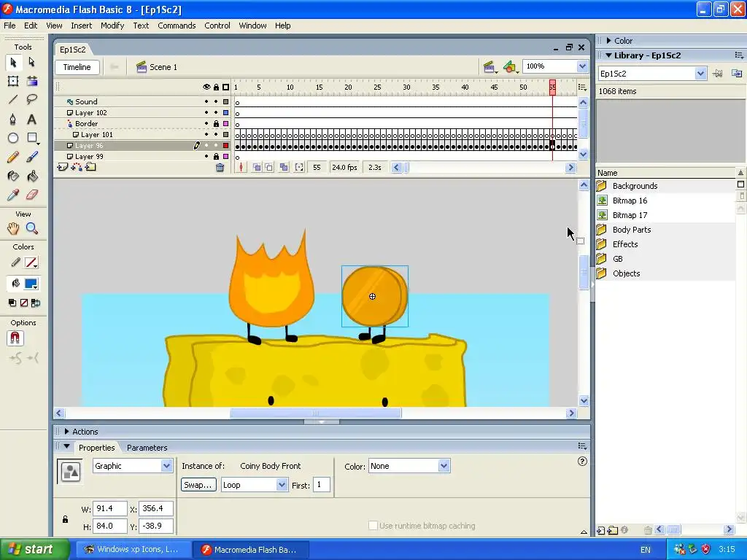
Task: Open the blue fill color swatch
Action: pyautogui.click(x=31, y=284)
